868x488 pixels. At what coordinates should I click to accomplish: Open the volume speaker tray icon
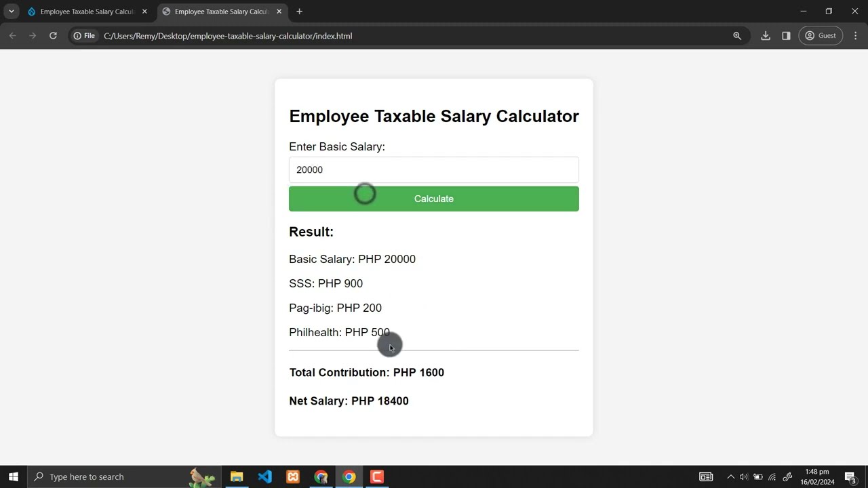(x=744, y=477)
